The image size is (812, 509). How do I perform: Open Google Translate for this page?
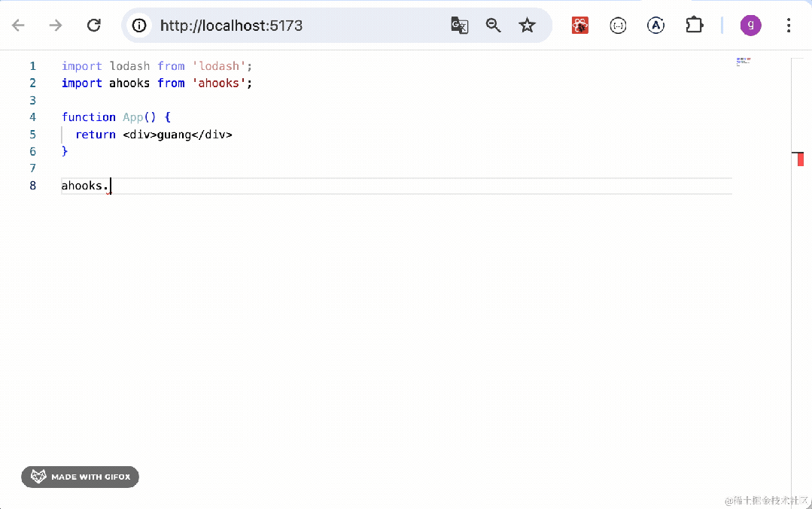point(459,26)
